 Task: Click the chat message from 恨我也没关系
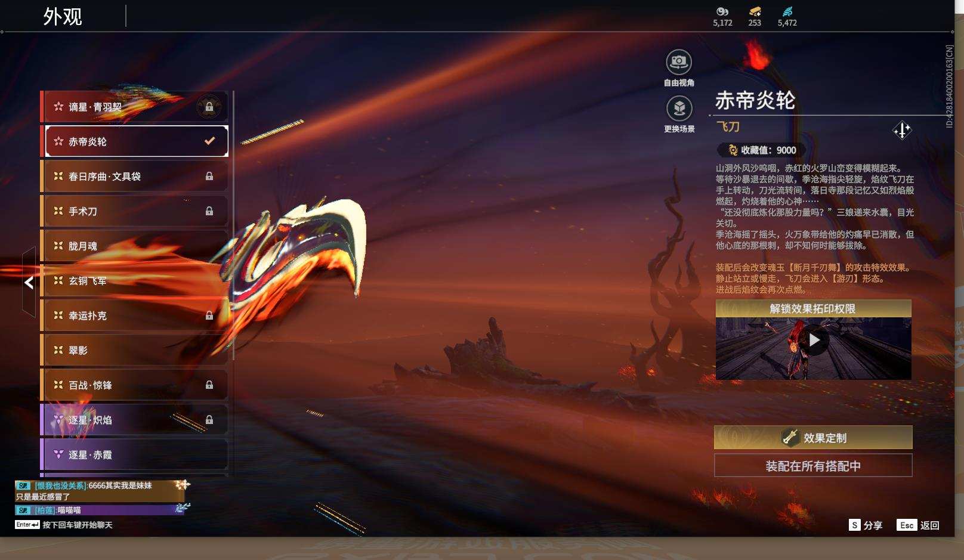point(100,491)
